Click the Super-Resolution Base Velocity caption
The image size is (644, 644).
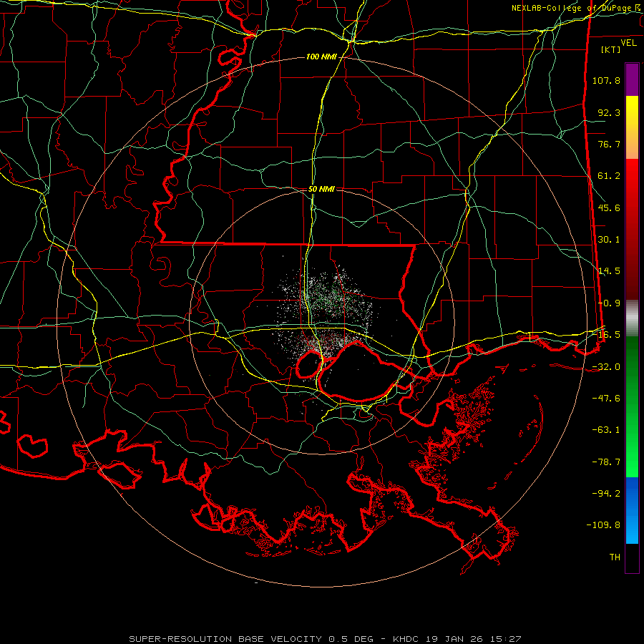pos(325,639)
